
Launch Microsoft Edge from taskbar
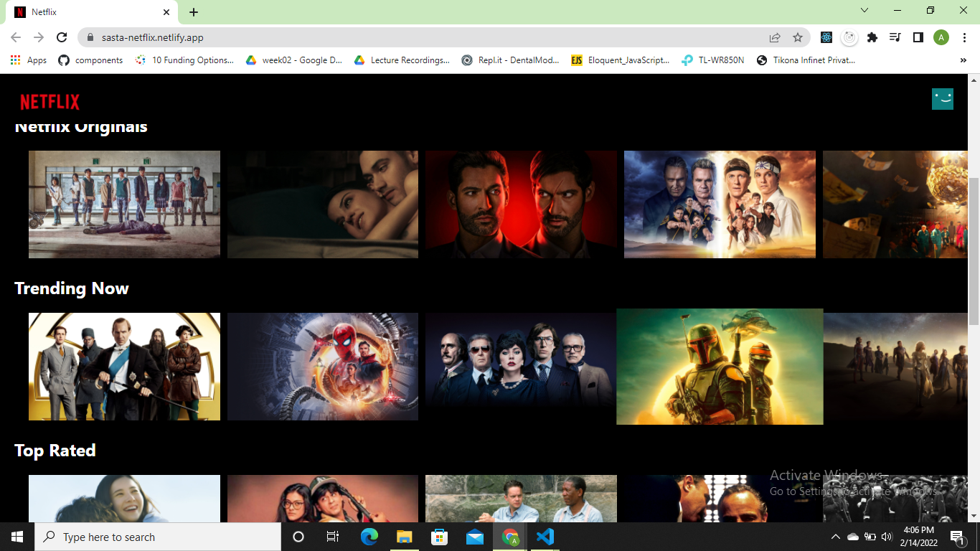[369, 537]
